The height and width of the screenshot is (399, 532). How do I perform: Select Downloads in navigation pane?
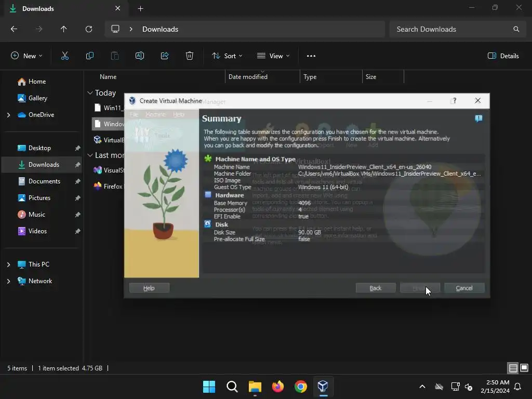click(x=42, y=165)
